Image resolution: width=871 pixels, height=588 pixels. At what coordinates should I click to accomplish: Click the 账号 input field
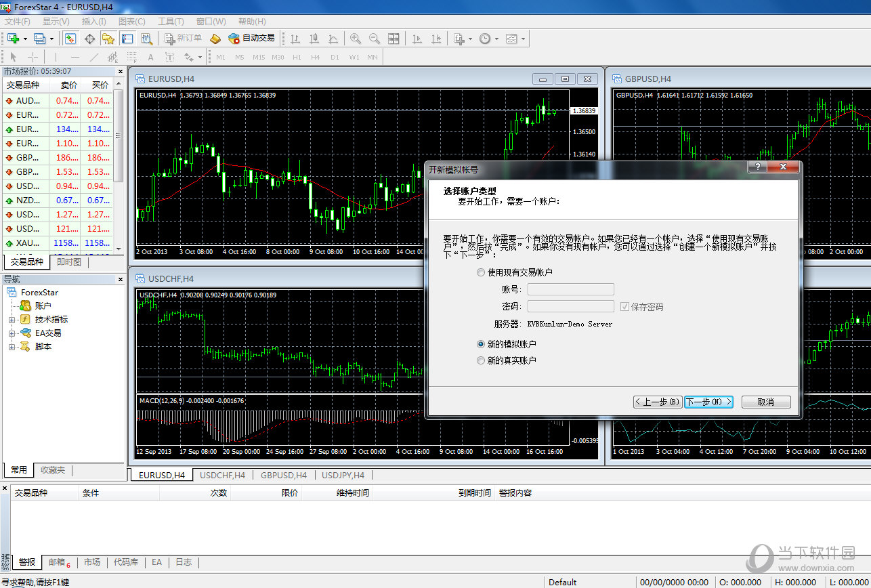coord(571,289)
